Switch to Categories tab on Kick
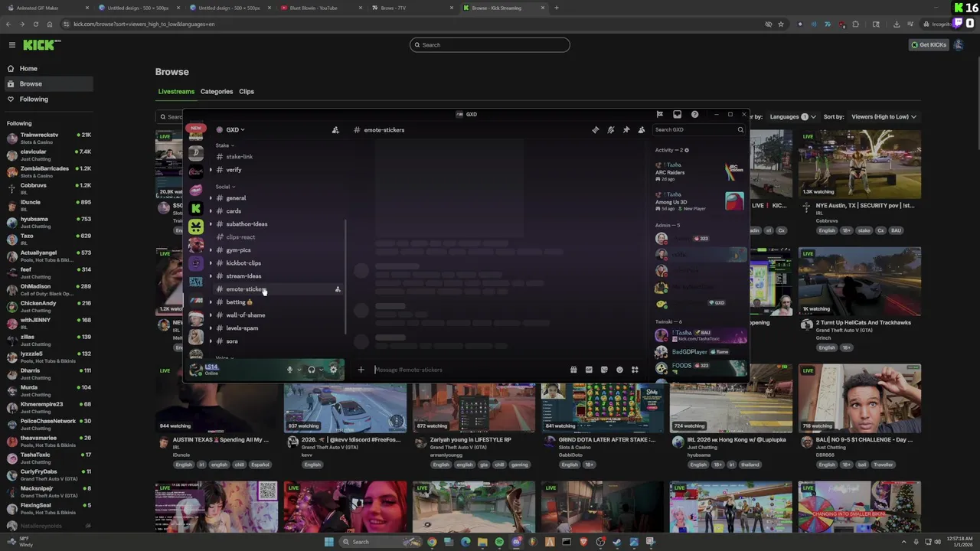Viewport: 980px width, 551px height. coord(217,92)
